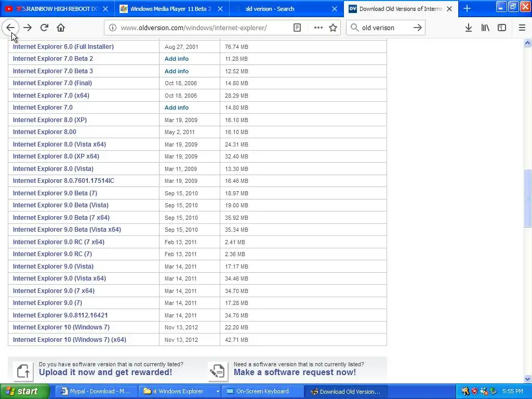Open Internet Explorer 7.0 (Final) link
532x399 pixels.
pos(52,83)
